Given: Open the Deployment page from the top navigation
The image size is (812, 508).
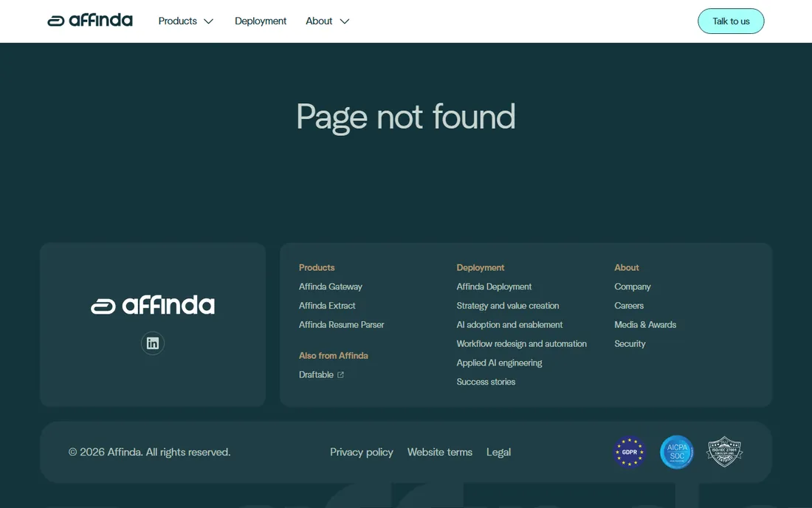Looking at the screenshot, I should (x=261, y=21).
